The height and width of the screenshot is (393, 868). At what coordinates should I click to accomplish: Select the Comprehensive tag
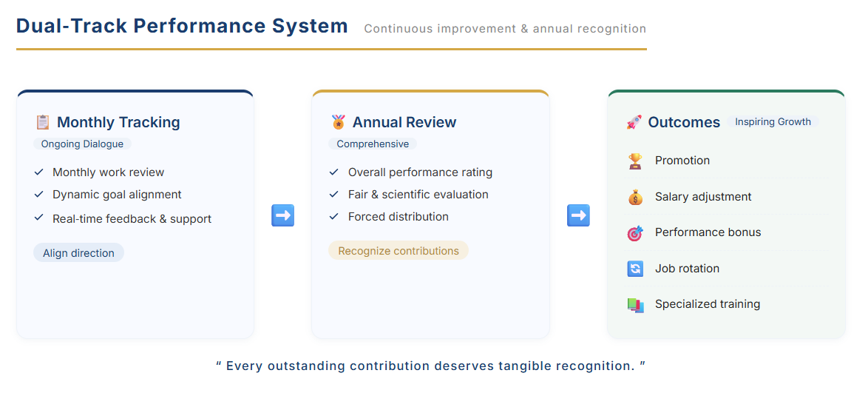pos(373,144)
